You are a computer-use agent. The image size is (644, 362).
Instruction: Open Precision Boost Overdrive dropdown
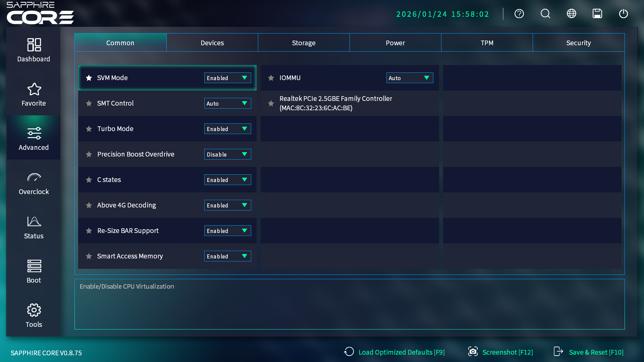(227, 154)
